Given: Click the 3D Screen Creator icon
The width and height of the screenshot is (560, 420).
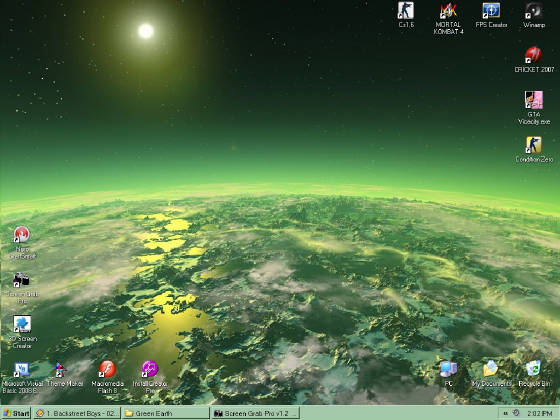Looking at the screenshot, I should 22,324.
